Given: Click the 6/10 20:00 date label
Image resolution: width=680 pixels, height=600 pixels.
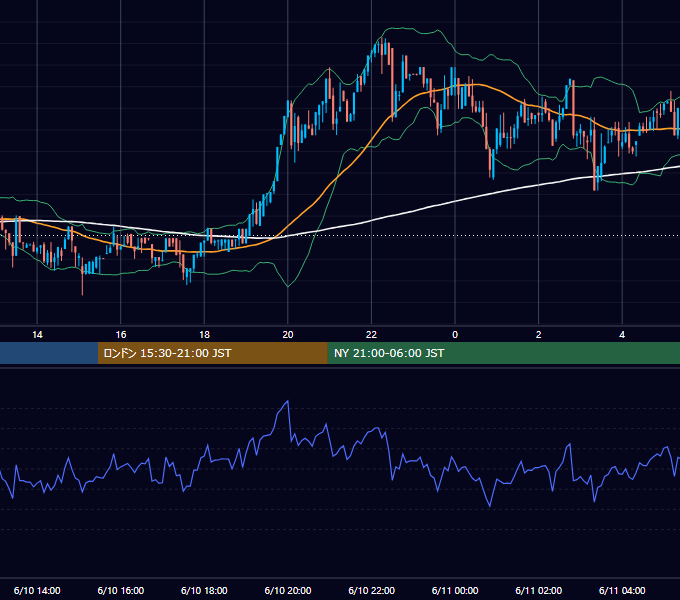Looking at the screenshot, I should (x=288, y=590).
